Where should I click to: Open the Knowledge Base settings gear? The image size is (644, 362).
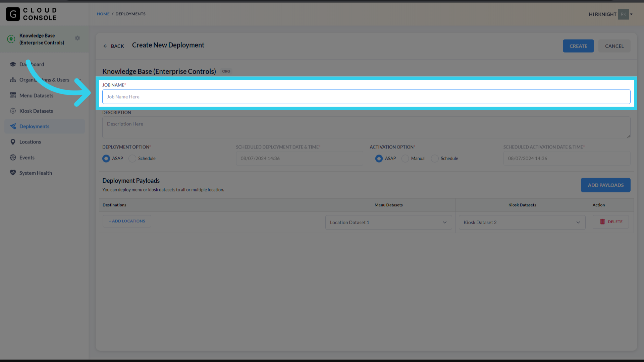77,38
